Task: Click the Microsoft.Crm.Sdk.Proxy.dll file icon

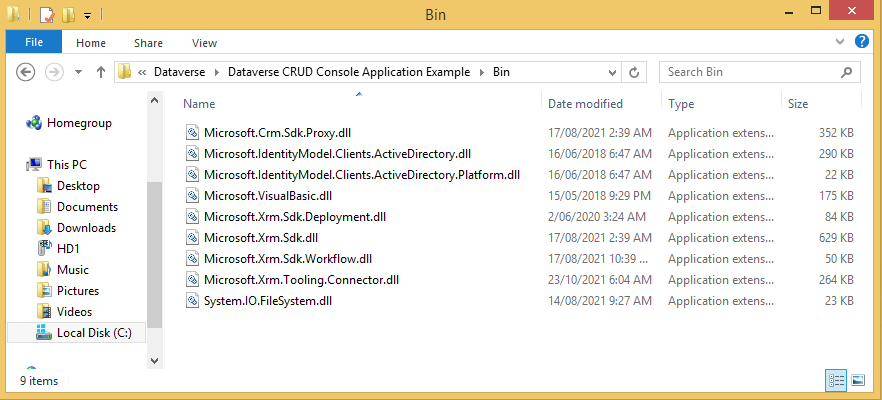Action: [x=193, y=133]
